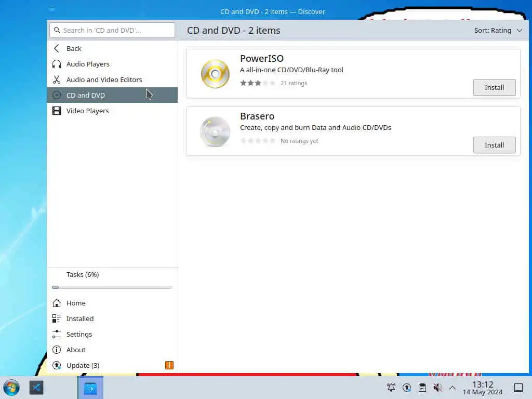Viewport: 532px width, 399px height.
Task: Click the PowerISO star rating
Action: pyautogui.click(x=258, y=83)
